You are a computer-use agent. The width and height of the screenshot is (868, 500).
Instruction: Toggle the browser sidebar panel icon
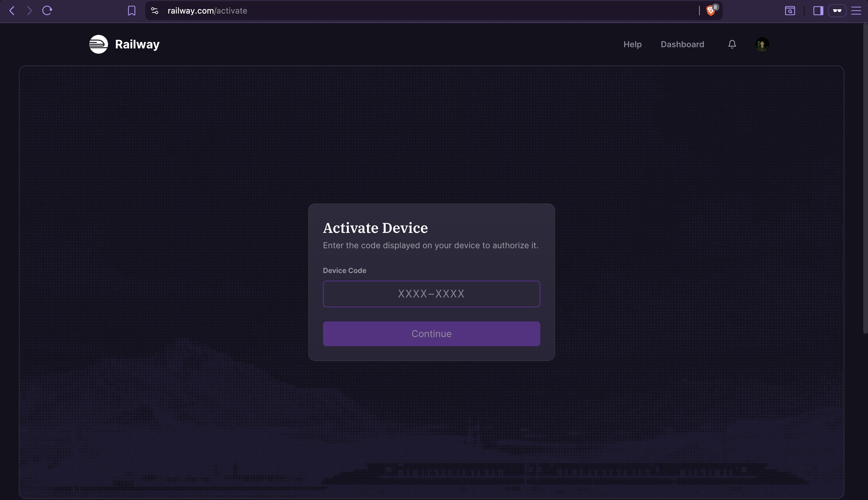tap(818, 11)
